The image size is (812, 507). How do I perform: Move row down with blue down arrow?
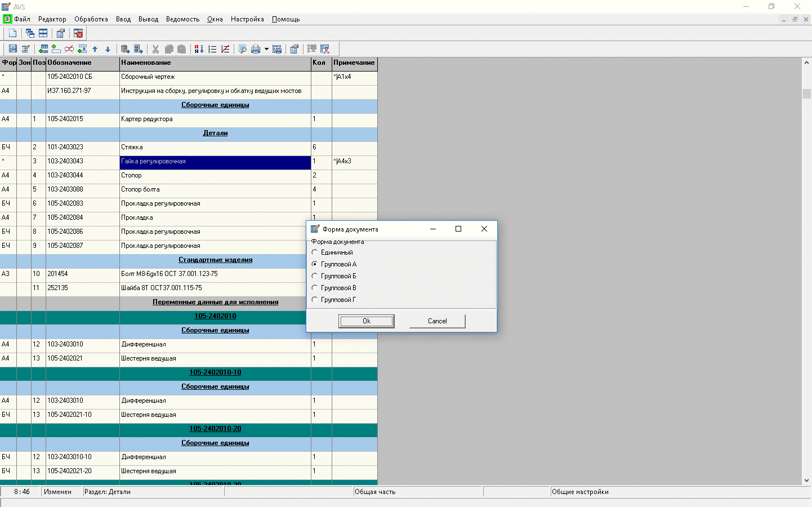point(108,49)
